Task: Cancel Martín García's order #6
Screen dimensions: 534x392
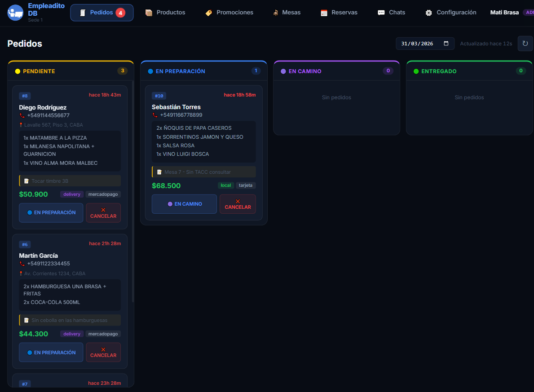Action: [103, 352]
